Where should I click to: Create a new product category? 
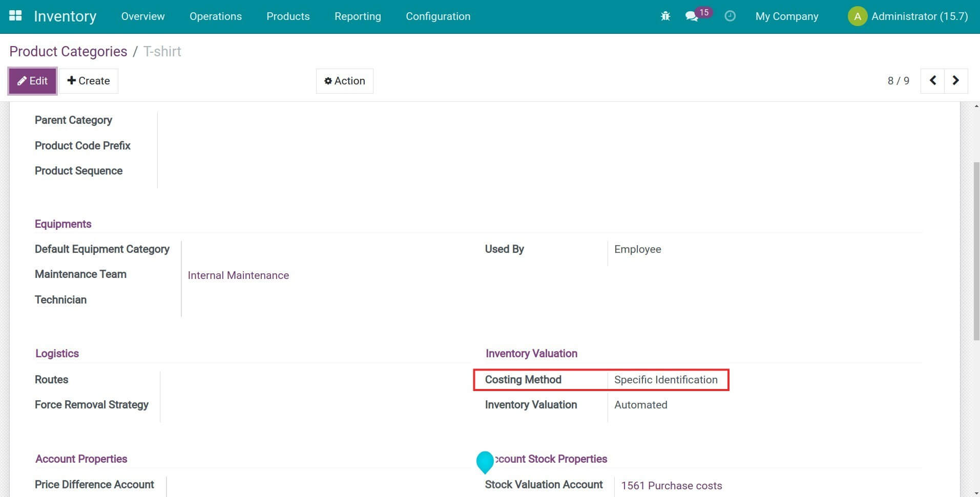[x=88, y=80]
